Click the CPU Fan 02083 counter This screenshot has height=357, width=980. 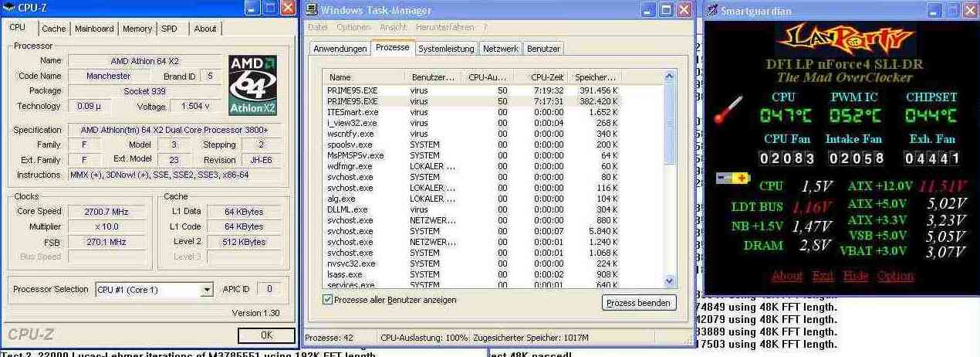coord(786,158)
